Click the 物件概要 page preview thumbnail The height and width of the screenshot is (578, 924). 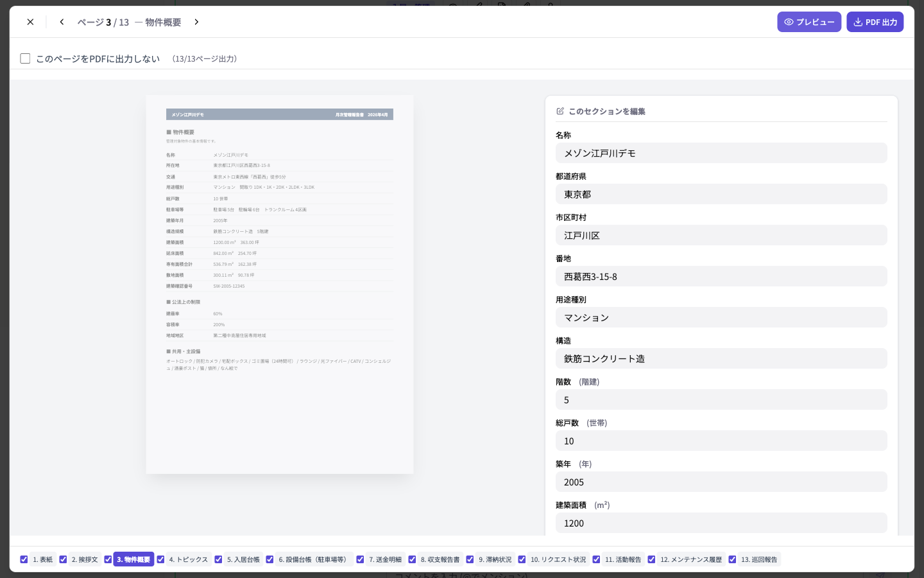click(x=280, y=285)
